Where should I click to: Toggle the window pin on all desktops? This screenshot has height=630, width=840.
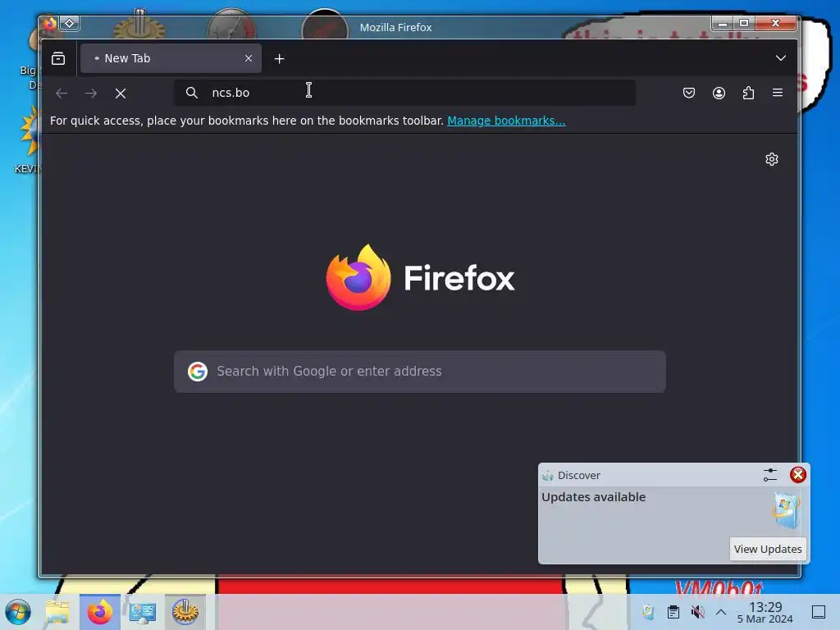(x=70, y=24)
